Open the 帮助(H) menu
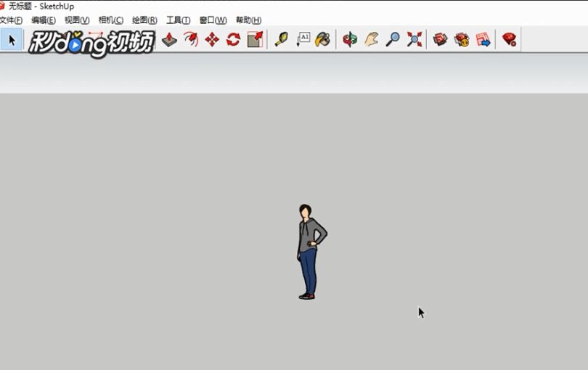 pos(248,20)
